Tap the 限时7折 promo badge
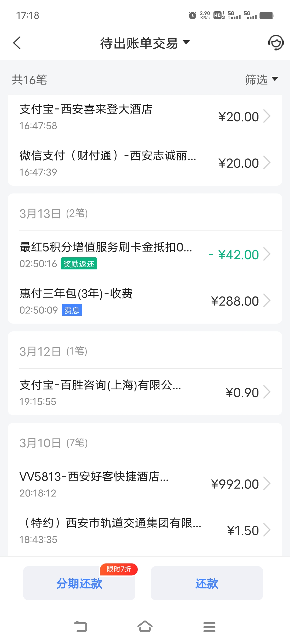This screenshot has height=644, width=290. click(119, 569)
